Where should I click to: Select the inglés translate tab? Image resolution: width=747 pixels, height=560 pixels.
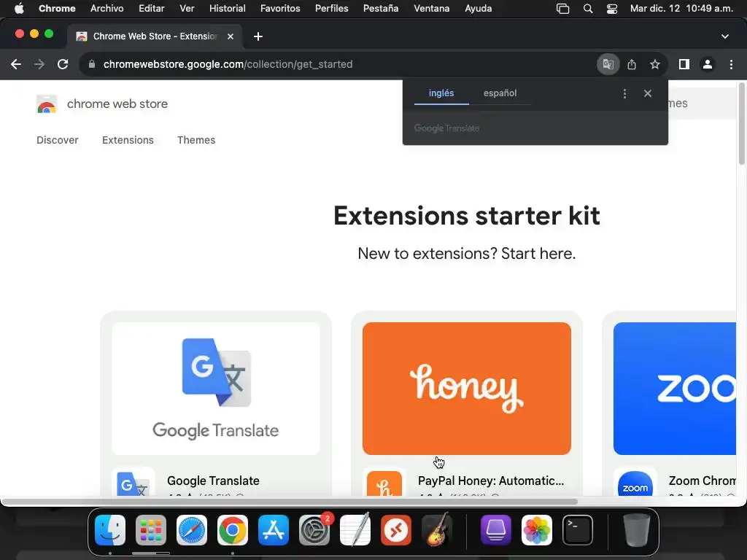[441, 93]
